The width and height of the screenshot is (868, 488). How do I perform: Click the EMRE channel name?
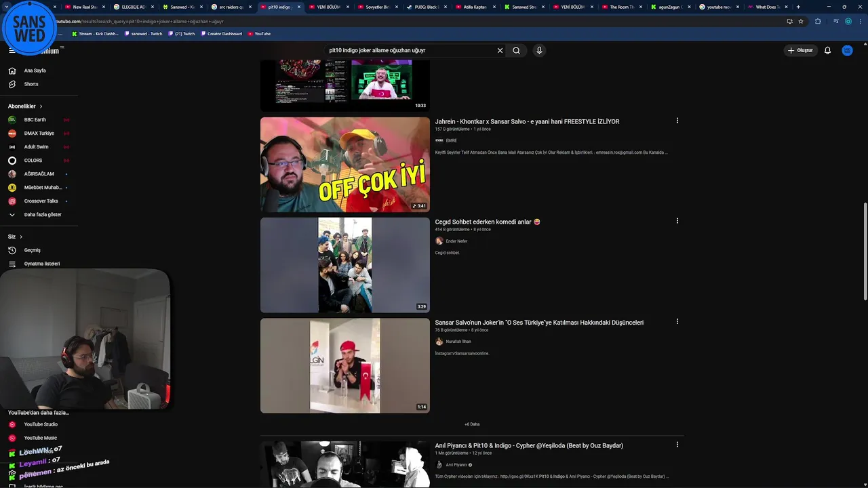[x=451, y=140]
